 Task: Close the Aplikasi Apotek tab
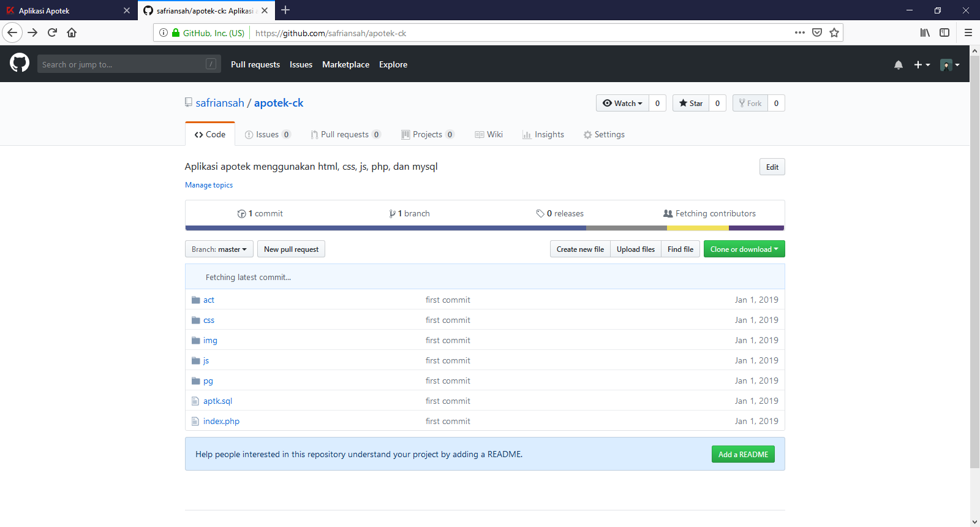[127, 10]
